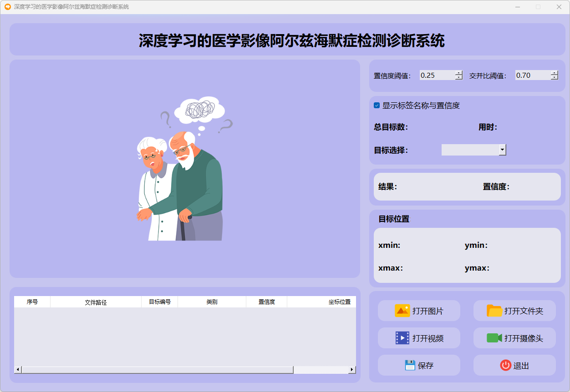
Task: Click the floppy disk 保存 icon
Action: coord(410,365)
